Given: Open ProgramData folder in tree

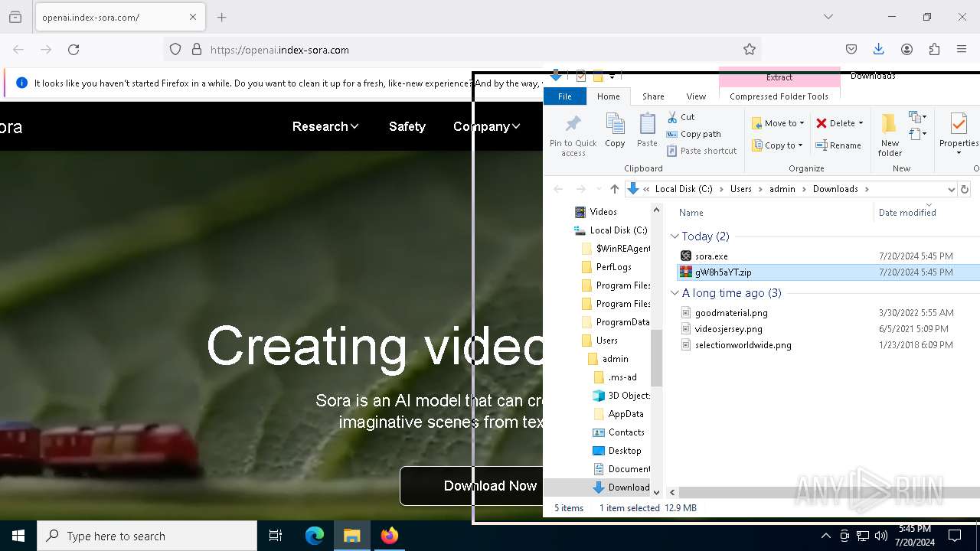Looking at the screenshot, I should (622, 322).
